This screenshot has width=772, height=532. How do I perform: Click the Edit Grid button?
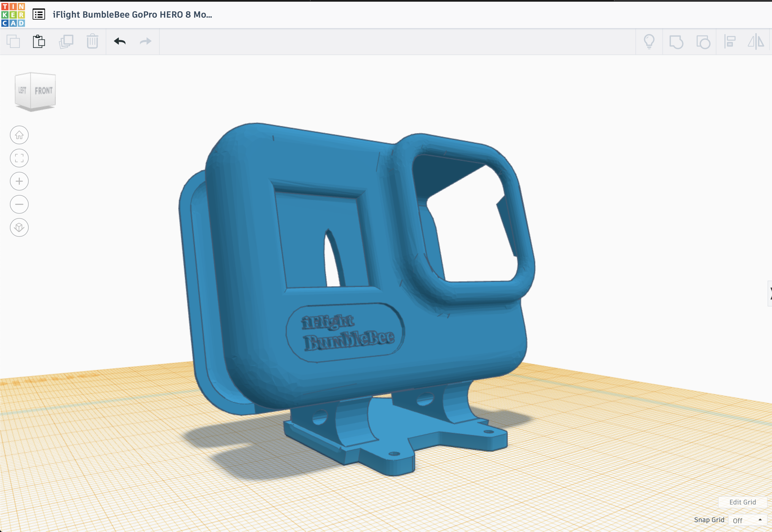(742, 502)
